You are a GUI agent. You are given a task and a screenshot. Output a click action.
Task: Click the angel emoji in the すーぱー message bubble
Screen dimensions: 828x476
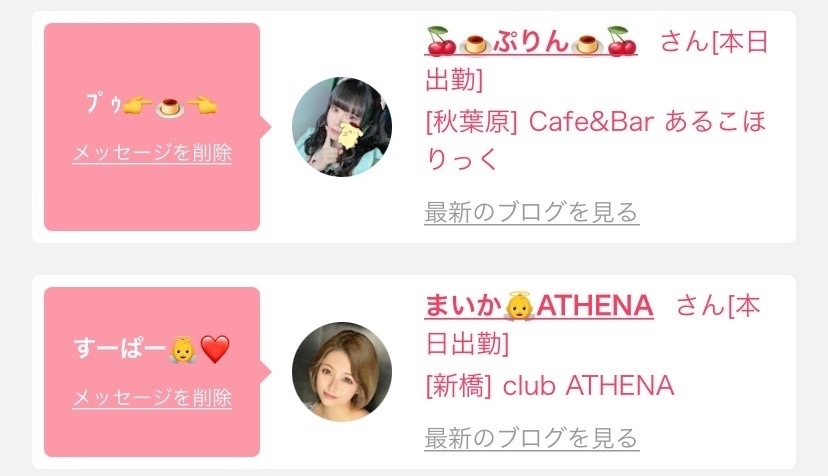pos(183,349)
